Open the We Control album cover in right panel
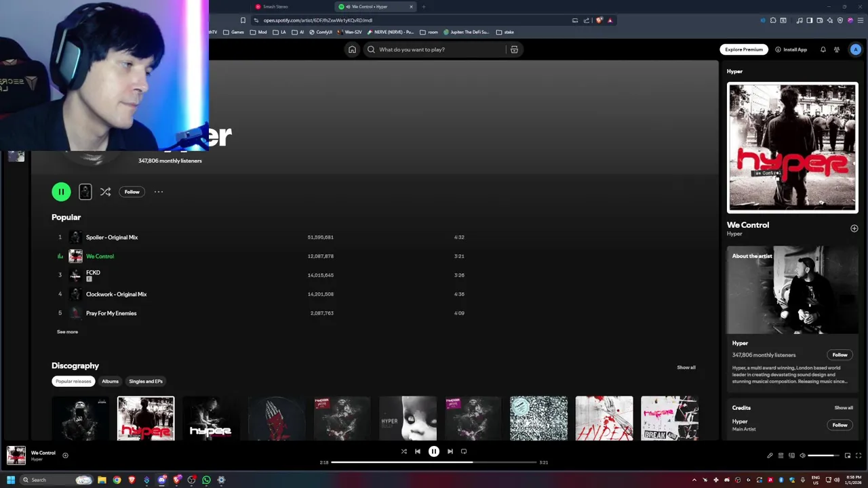The height and width of the screenshot is (488, 868). (x=792, y=148)
